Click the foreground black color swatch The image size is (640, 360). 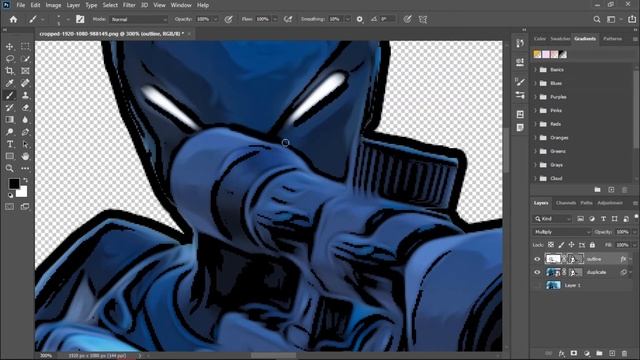point(13,183)
